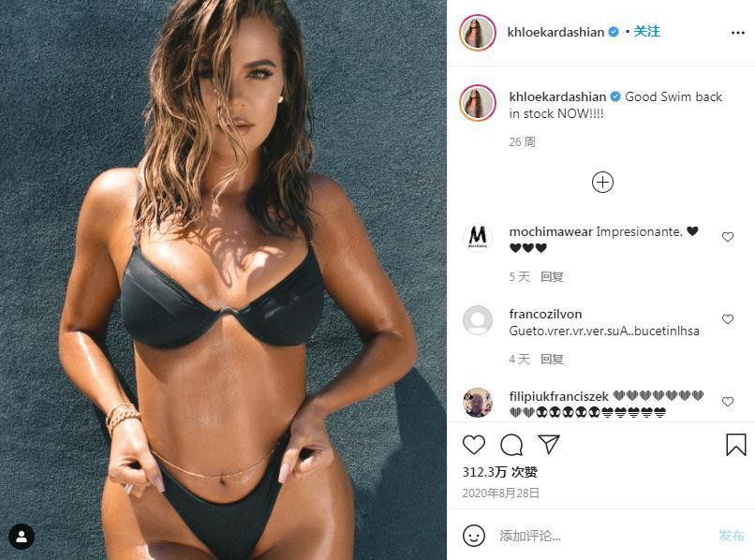Load more comments with plus circle
The image size is (755, 560).
pyautogui.click(x=602, y=182)
